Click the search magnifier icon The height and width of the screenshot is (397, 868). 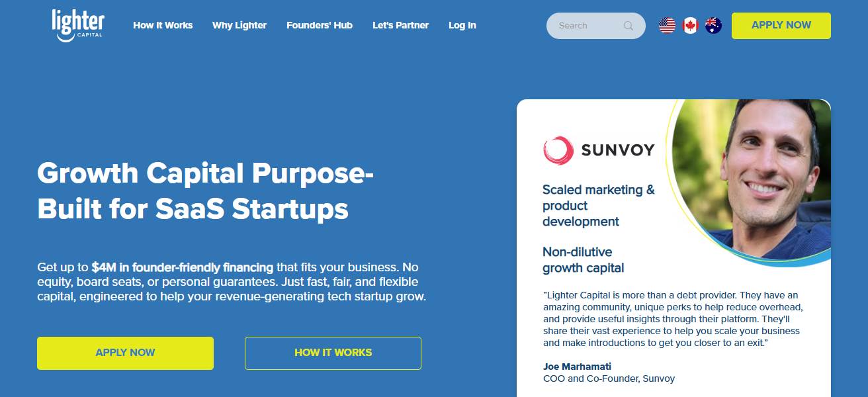(x=628, y=26)
